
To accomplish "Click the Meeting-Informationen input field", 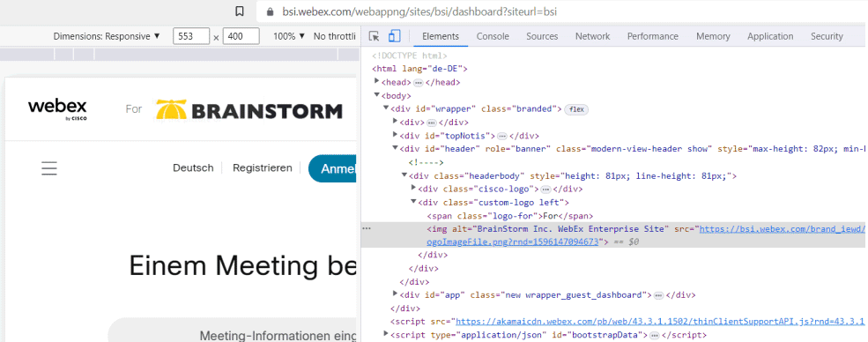I will pos(233,331).
